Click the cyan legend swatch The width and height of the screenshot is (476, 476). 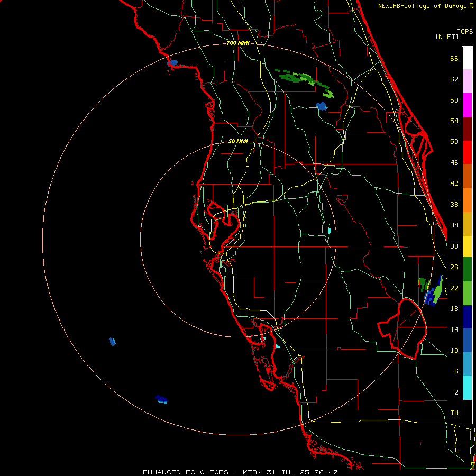pos(467,388)
